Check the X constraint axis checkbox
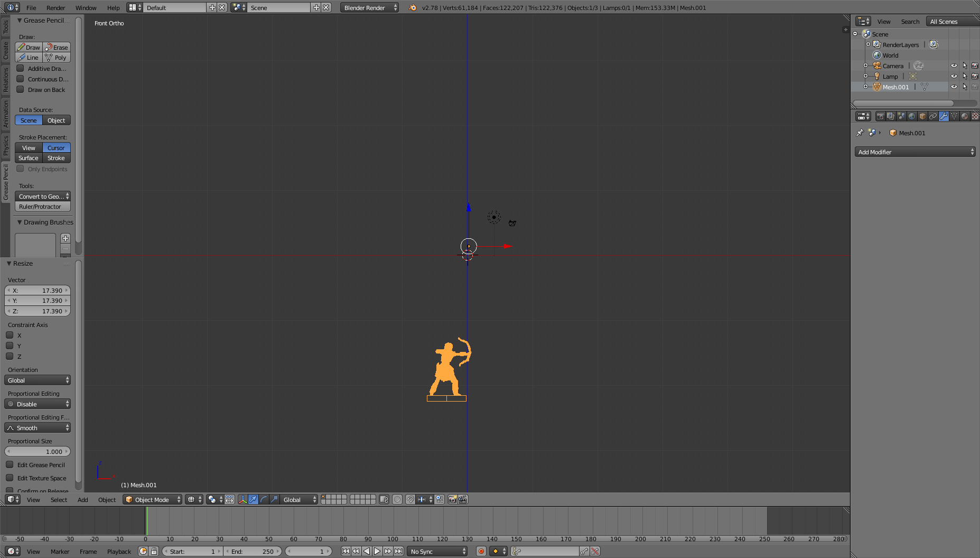Screen dimensions: 980x558 tap(10, 335)
